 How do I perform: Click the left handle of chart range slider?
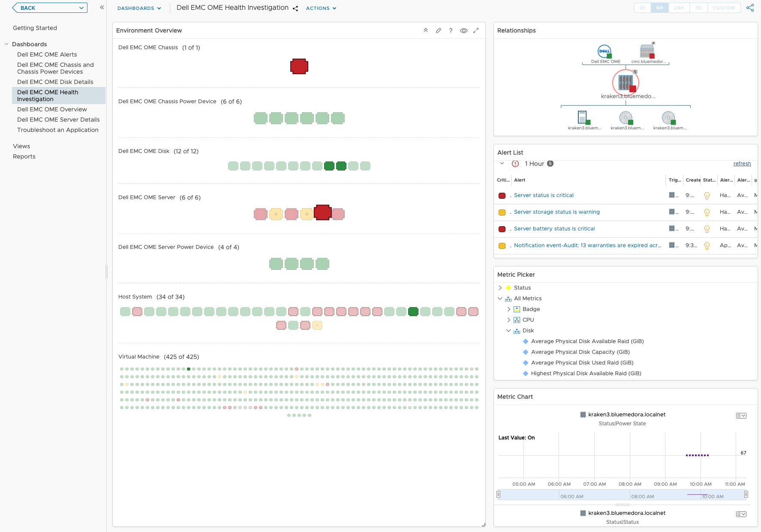(x=498, y=494)
